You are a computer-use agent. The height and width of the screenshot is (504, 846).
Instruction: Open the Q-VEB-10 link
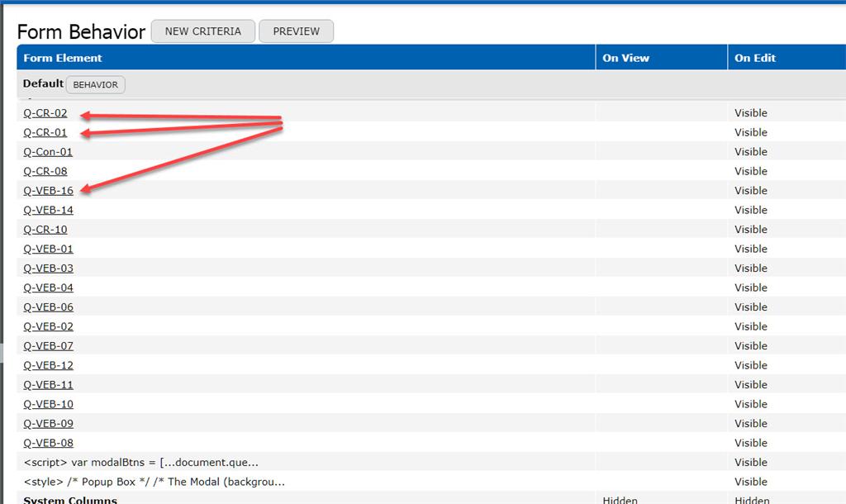(x=48, y=404)
